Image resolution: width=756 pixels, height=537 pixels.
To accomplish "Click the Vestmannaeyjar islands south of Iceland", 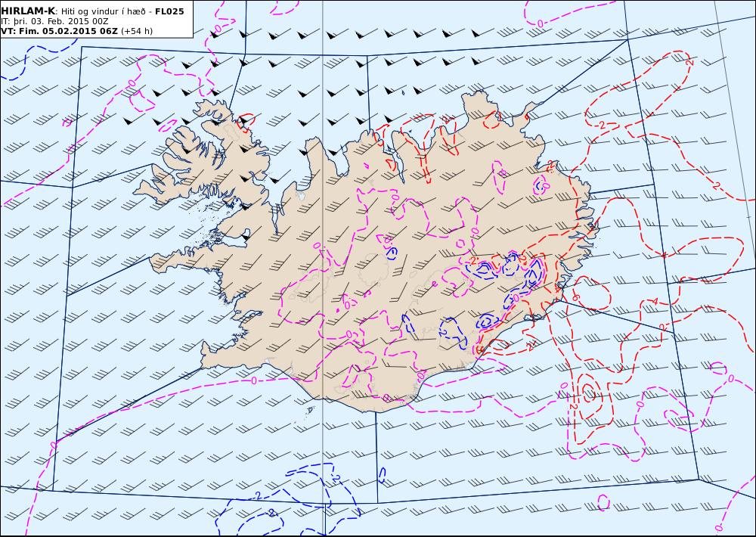I will coord(310,410).
